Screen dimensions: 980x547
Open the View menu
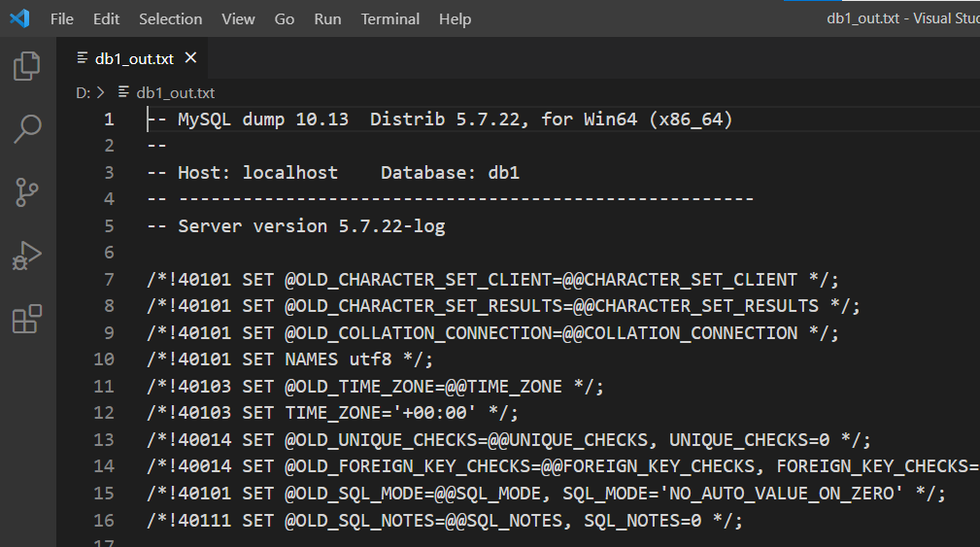click(x=238, y=19)
